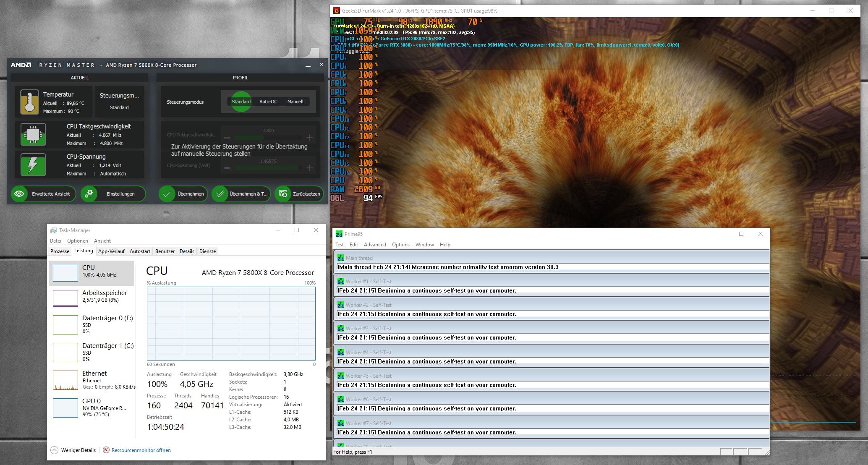Open Erweiterte Ansicht with the eye icon
Image resolution: width=868 pixels, height=465 pixels.
19,194
